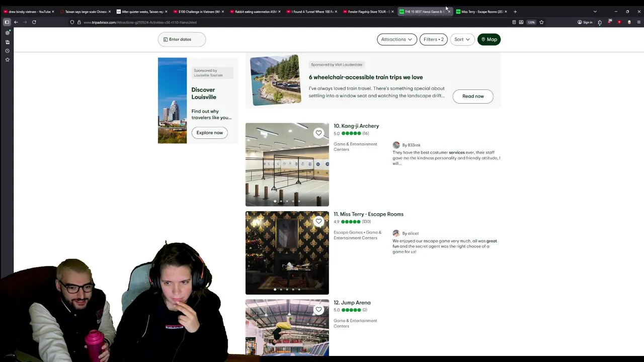Open the bookmarks star icon in the left sidebar
The height and width of the screenshot is (362, 644).
click(7, 59)
